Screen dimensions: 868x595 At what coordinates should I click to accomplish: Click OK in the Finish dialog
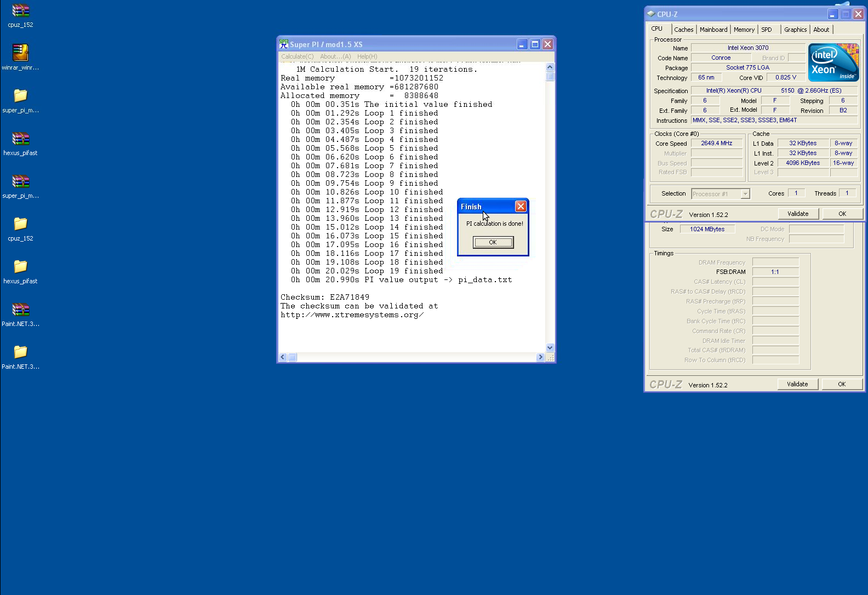(493, 242)
